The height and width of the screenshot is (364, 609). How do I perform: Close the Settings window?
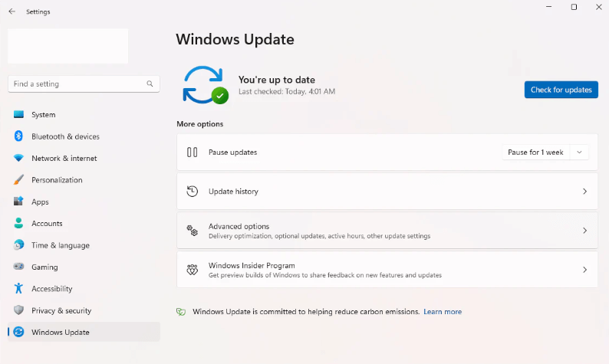point(598,7)
